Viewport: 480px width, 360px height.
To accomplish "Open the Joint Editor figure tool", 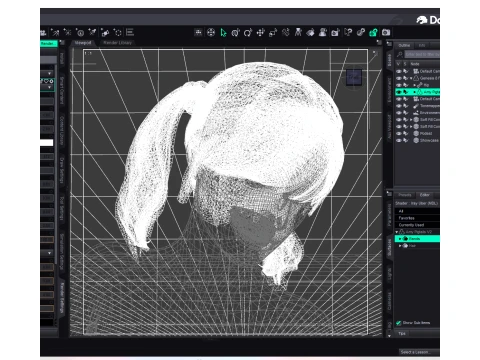I will pyautogui.click(x=298, y=32).
